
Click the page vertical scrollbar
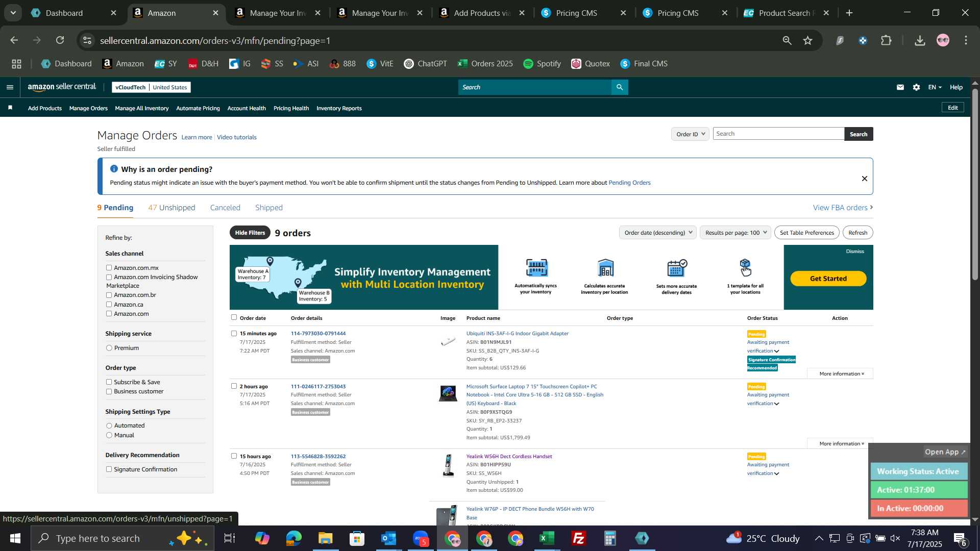tap(975, 184)
